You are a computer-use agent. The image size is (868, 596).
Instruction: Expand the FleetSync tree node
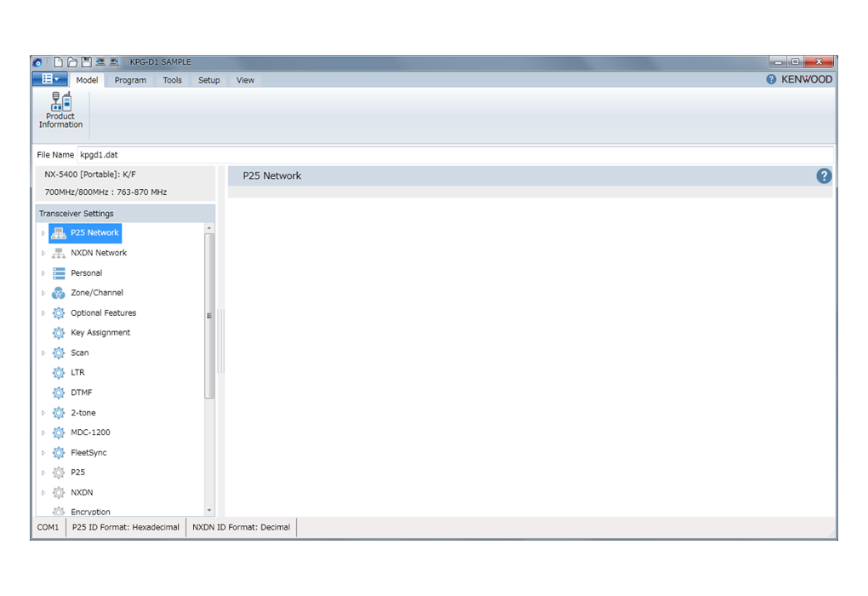pyautogui.click(x=43, y=453)
